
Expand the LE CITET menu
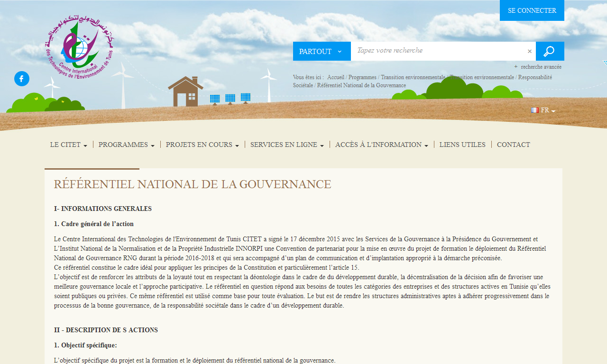tap(69, 145)
